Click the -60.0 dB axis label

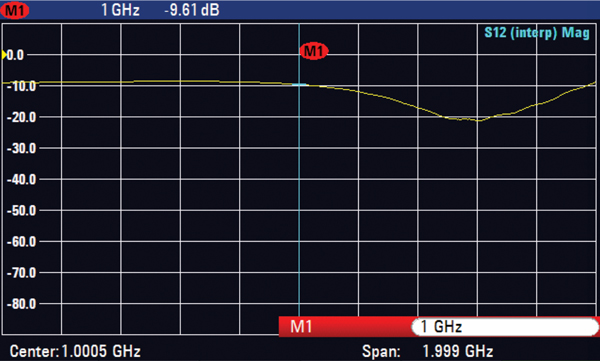pyautogui.click(x=21, y=242)
